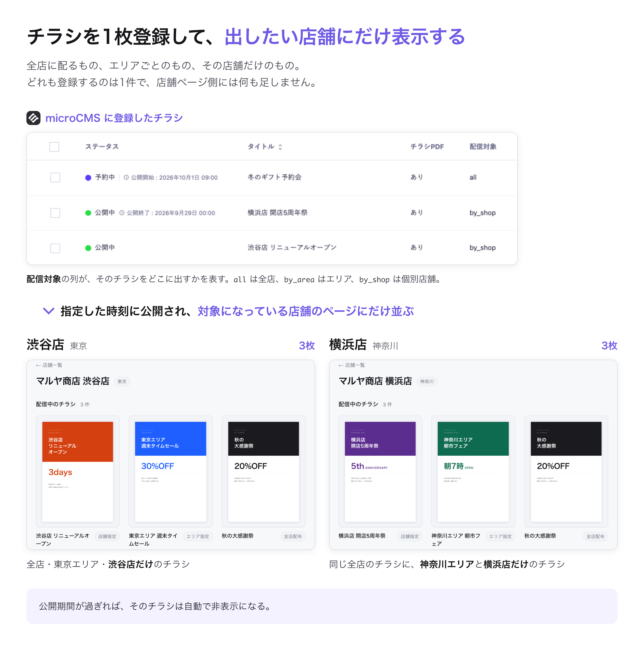This screenshot has width=644, height=647.
Task: Click the チラシPDF column header
Action: coord(427,147)
